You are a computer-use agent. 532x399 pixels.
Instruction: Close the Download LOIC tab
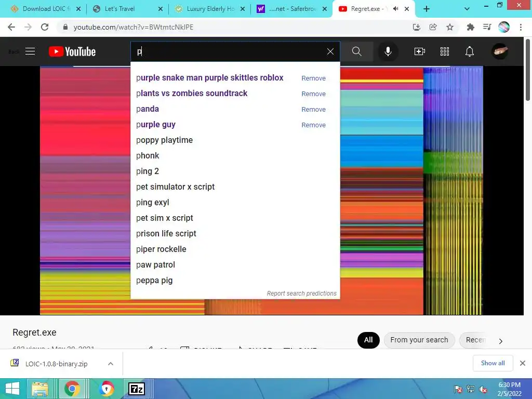[78, 9]
